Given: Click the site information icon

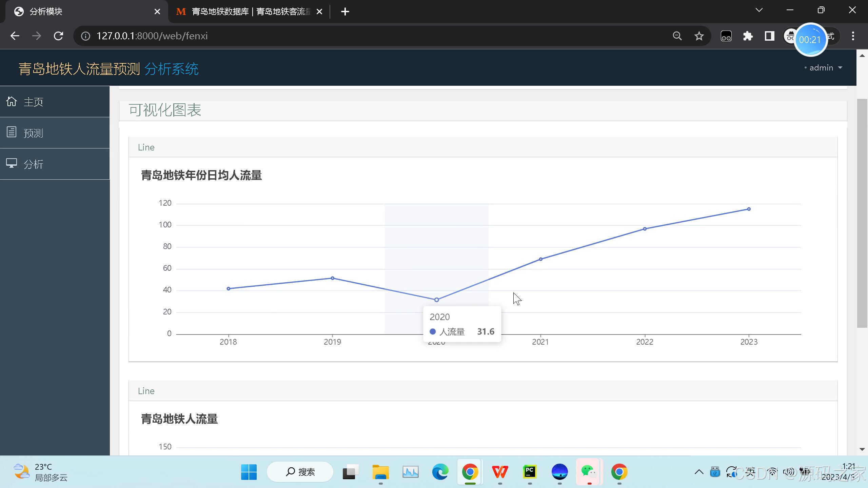Looking at the screenshot, I should [86, 36].
